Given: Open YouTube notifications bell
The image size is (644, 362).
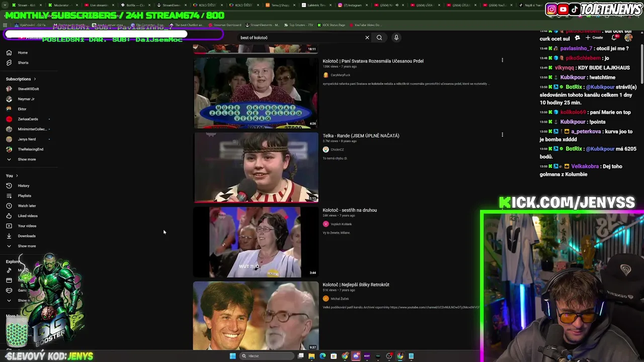Looking at the screenshot, I should coord(615,38).
